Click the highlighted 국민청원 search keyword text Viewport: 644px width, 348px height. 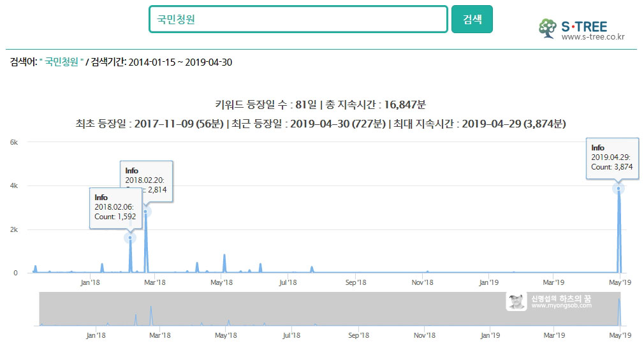point(61,62)
